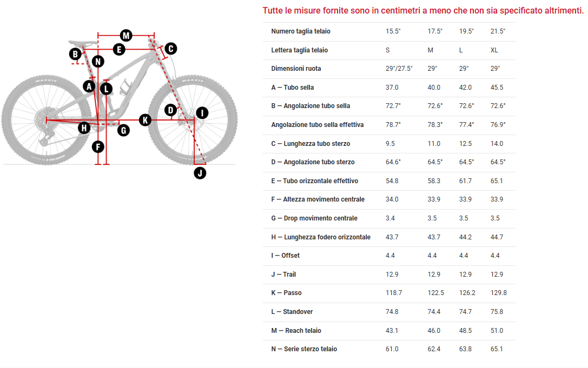Click the 'Numero taglia telaio' row label
The height and width of the screenshot is (368, 588).
[301, 31]
